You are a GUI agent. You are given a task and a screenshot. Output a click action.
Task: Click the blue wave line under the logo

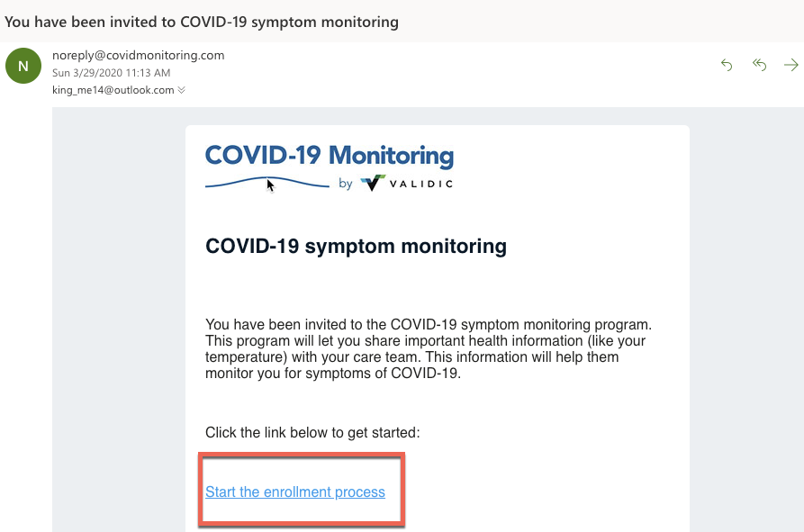(x=266, y=183)
